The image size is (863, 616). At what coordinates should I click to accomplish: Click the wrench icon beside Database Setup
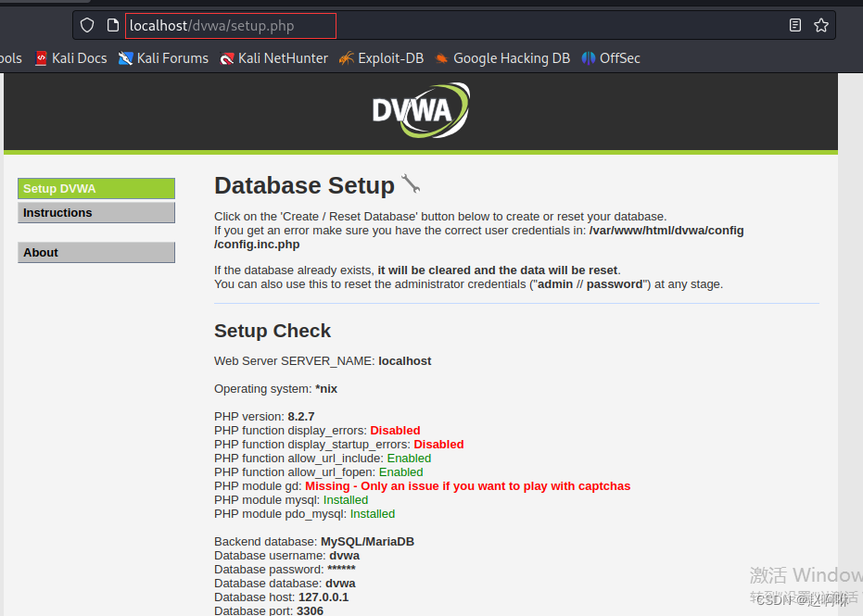(x=410, y=184)
